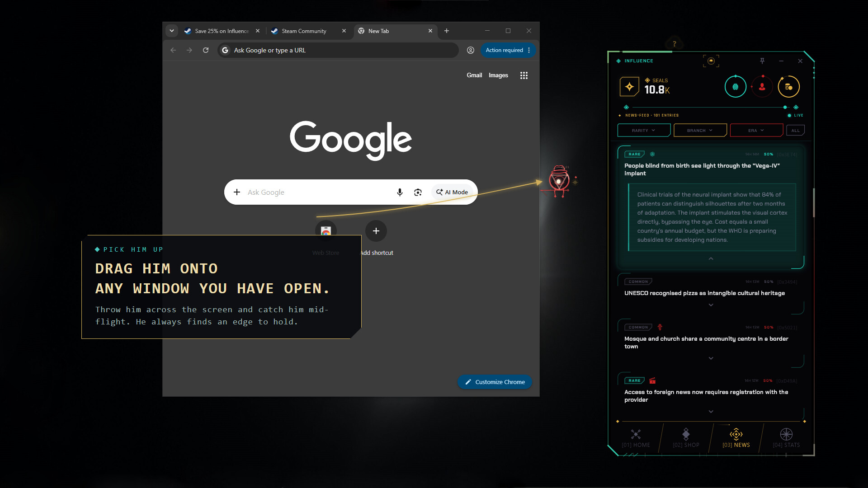Click the Seals star badge icon
Viewport: 868px width, 488px height.
(629, 87)
